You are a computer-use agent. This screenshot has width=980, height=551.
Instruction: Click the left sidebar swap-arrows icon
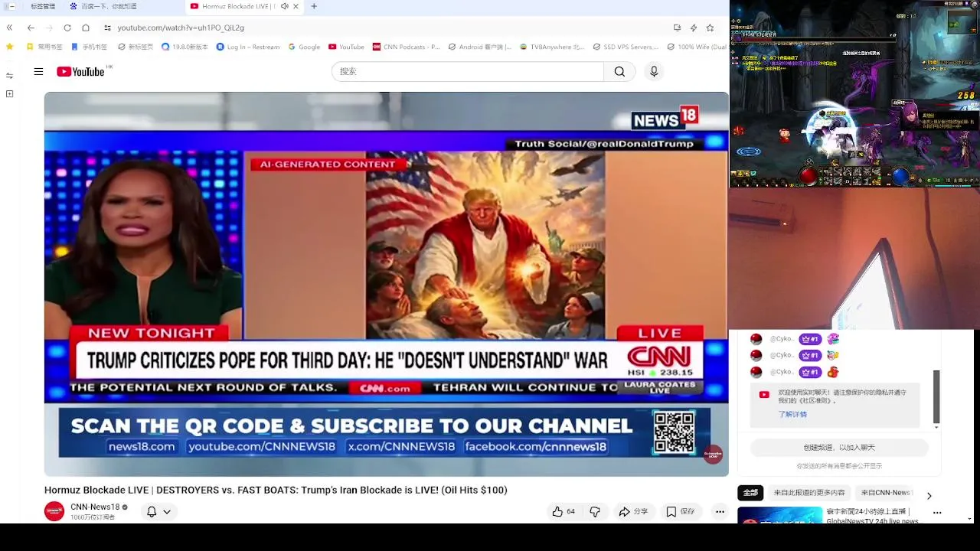point(9,75)
